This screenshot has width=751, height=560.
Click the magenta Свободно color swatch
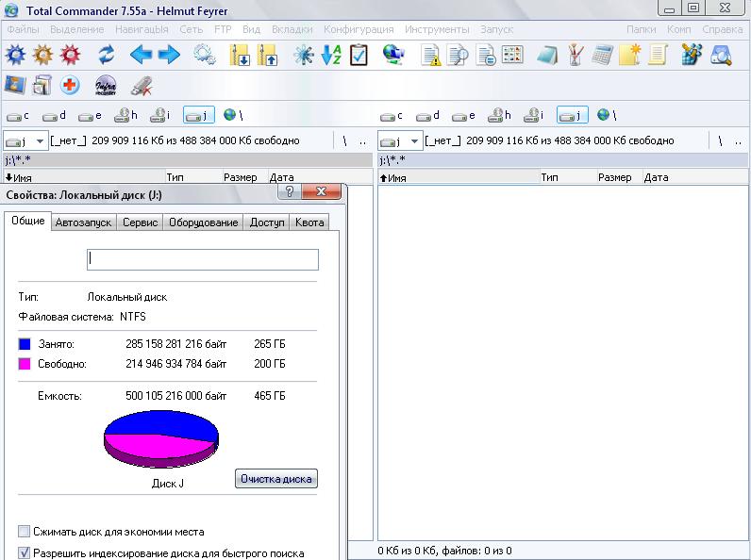[x=25, y=364]
